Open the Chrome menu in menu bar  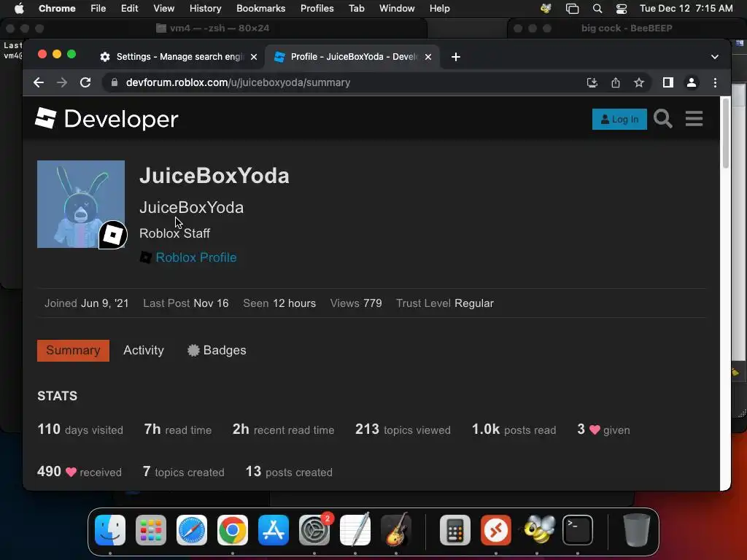[x=57, y=8]
